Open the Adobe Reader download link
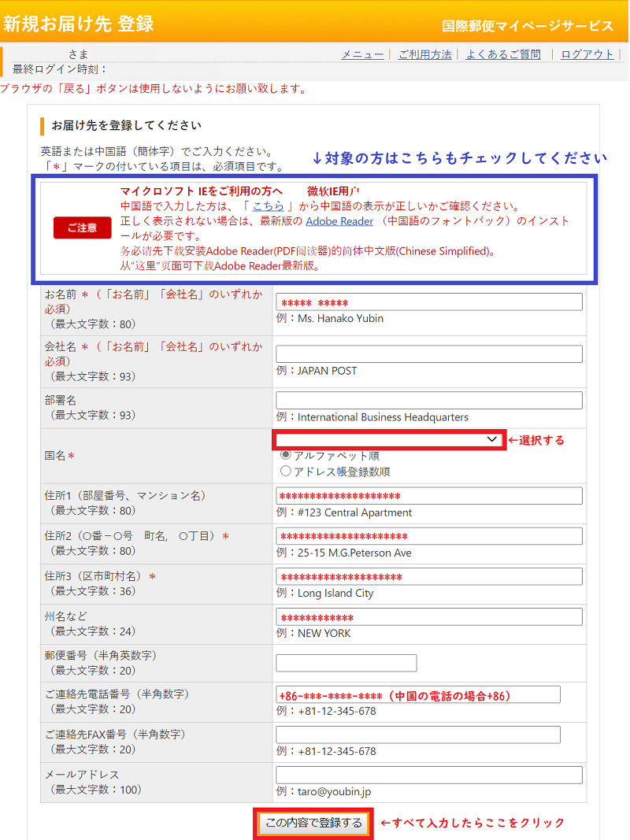The image size is (630, 840). 339,221
